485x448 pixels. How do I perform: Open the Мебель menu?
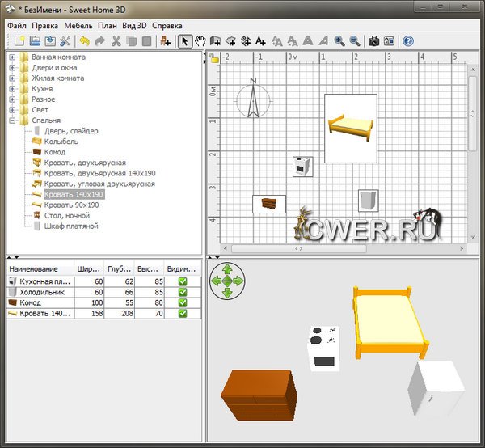[x=78, y=26]
